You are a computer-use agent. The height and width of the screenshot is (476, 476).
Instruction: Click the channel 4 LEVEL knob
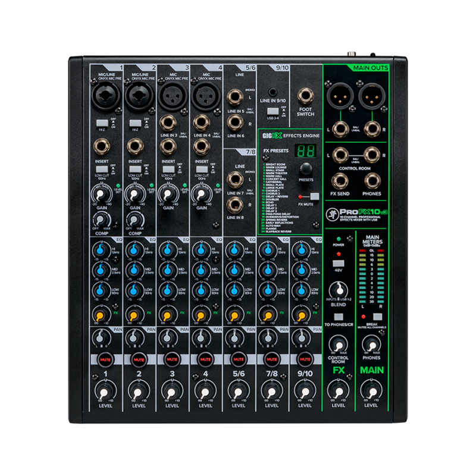point(205,391)
